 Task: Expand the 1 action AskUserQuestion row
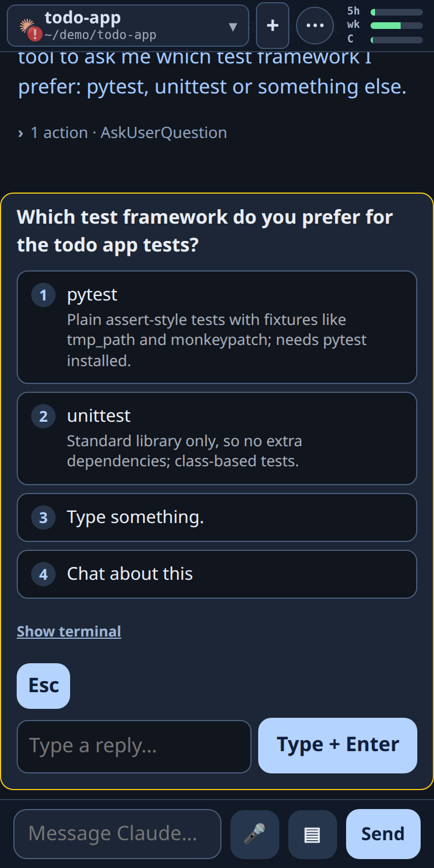[x=122, y=132]
